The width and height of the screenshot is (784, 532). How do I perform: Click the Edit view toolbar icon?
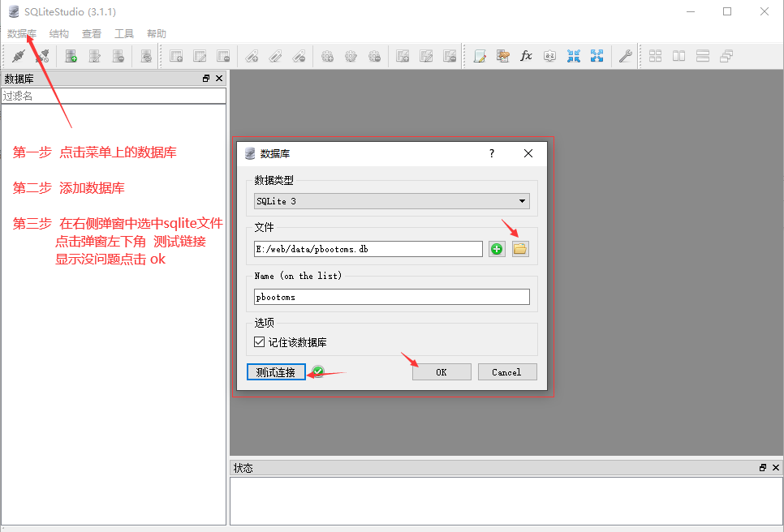(426, 56)
